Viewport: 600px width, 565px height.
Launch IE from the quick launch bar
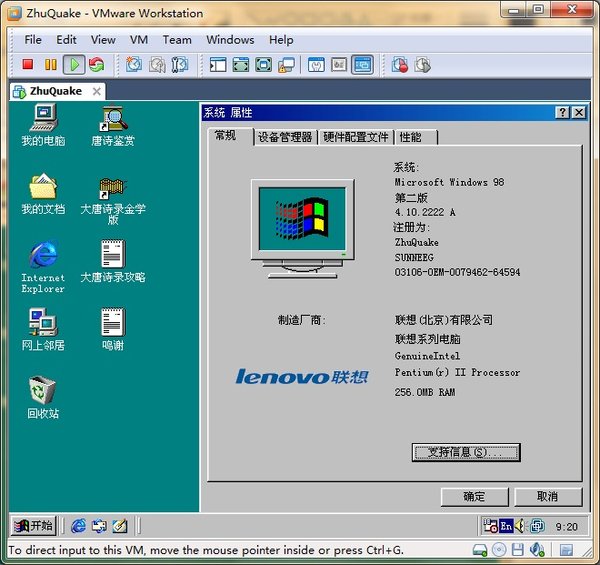pyautogui.click(x=78, y=526)
